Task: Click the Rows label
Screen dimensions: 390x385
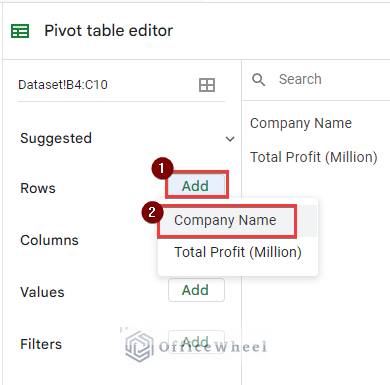Action: tap(38, 188)
